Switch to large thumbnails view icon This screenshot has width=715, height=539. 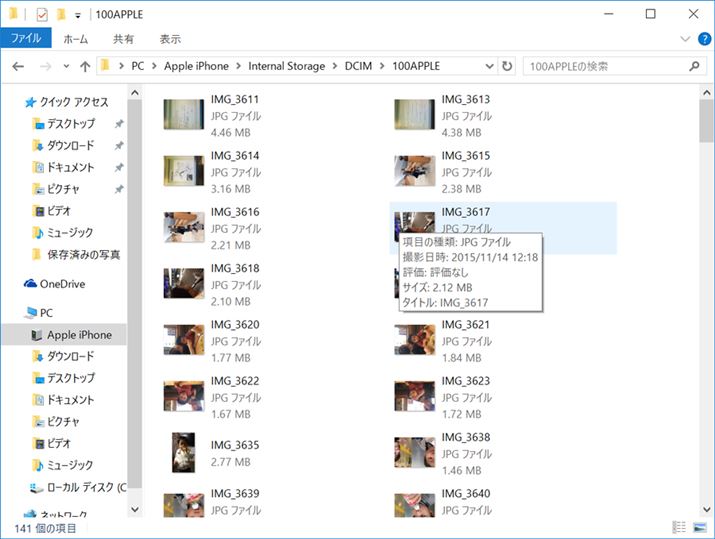coord(699,527)
